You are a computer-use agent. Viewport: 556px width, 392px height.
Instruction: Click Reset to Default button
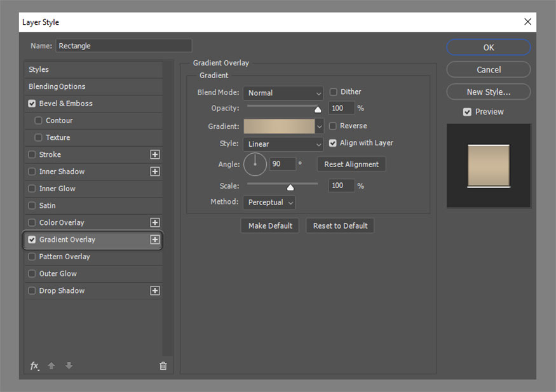(x=340, y=226)
